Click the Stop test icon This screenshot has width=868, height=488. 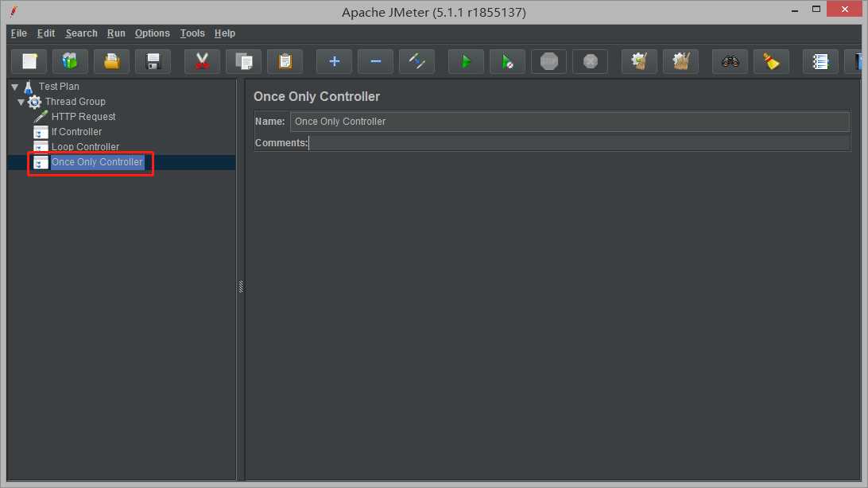point(548,61)
